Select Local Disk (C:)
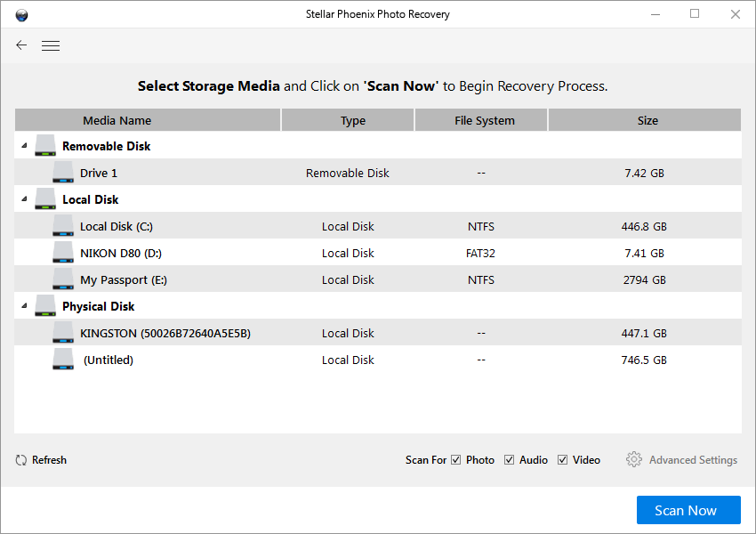 [x=378, y=226]
